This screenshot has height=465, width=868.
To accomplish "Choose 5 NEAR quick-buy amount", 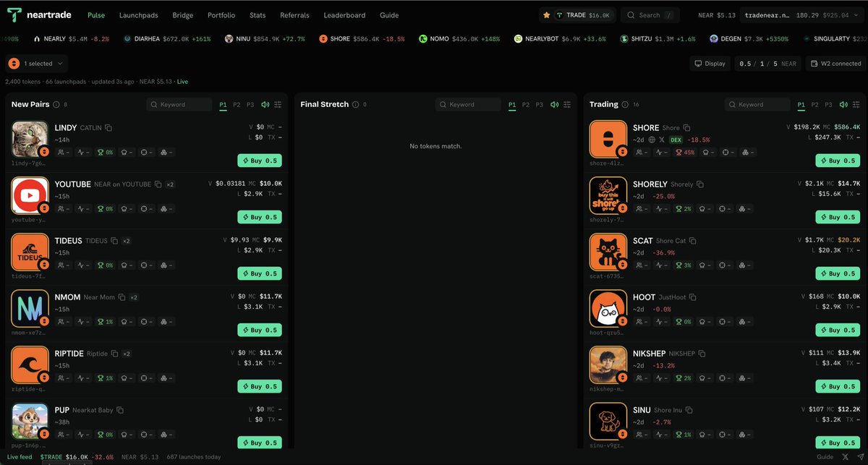I will (x=775, y=64).
